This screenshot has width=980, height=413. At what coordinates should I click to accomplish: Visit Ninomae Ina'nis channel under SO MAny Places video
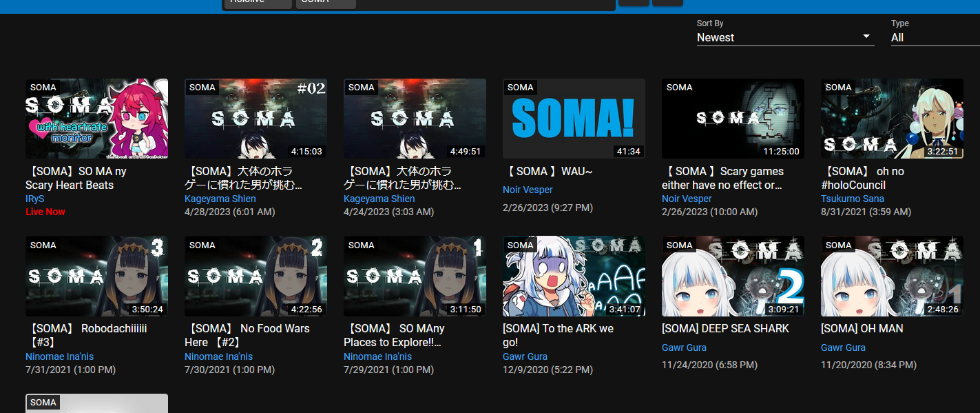pos(378,356)
